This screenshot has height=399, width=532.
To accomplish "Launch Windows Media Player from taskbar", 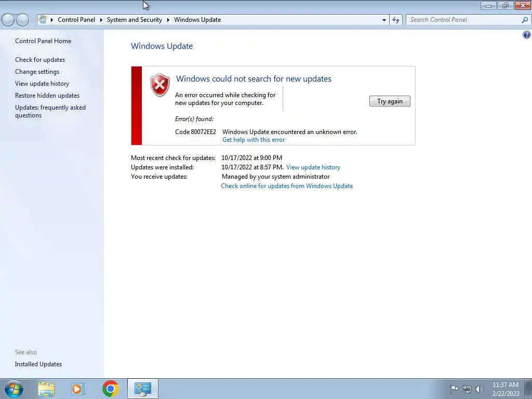I will click(x=78, y=389).
